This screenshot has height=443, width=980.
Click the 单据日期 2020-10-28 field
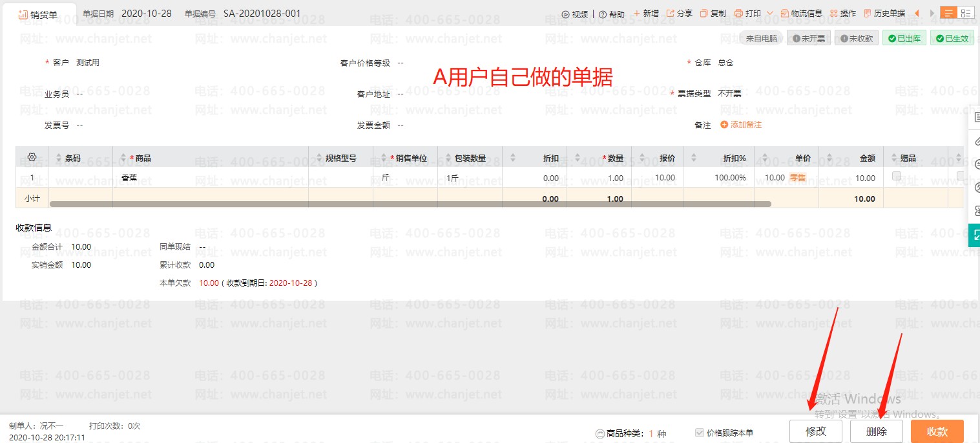(147, 13)
